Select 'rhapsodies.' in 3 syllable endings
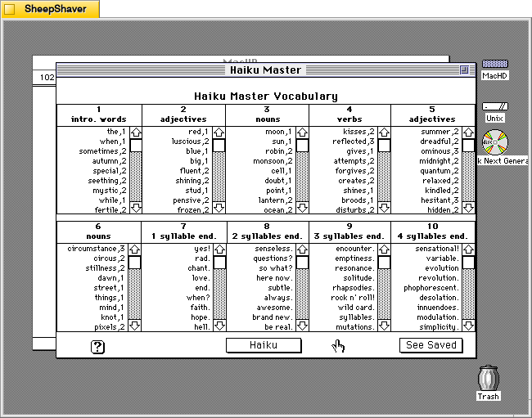This screenshot has width=532, height=418. (x=354, y=288)
